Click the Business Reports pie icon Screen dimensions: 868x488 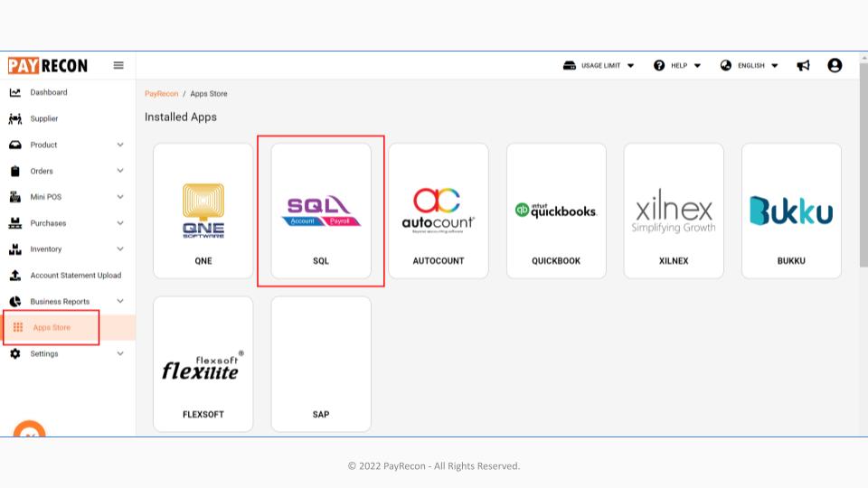point(15,302)
